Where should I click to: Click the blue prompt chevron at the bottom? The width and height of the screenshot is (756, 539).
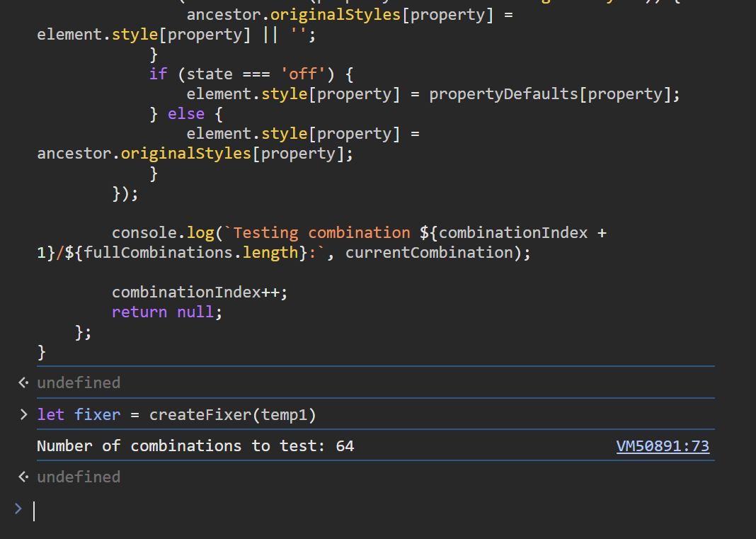[18, 509]
